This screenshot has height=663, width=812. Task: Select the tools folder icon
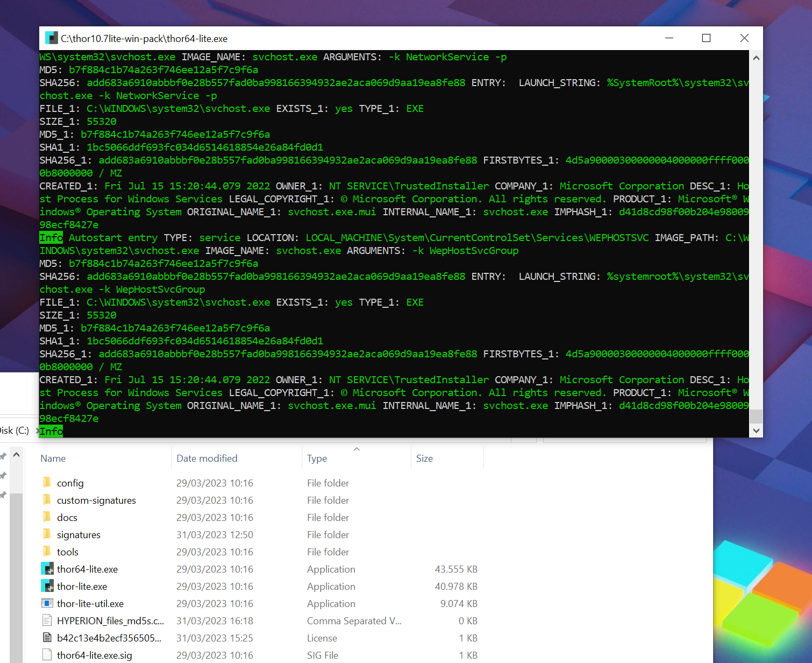click(47, 552)
